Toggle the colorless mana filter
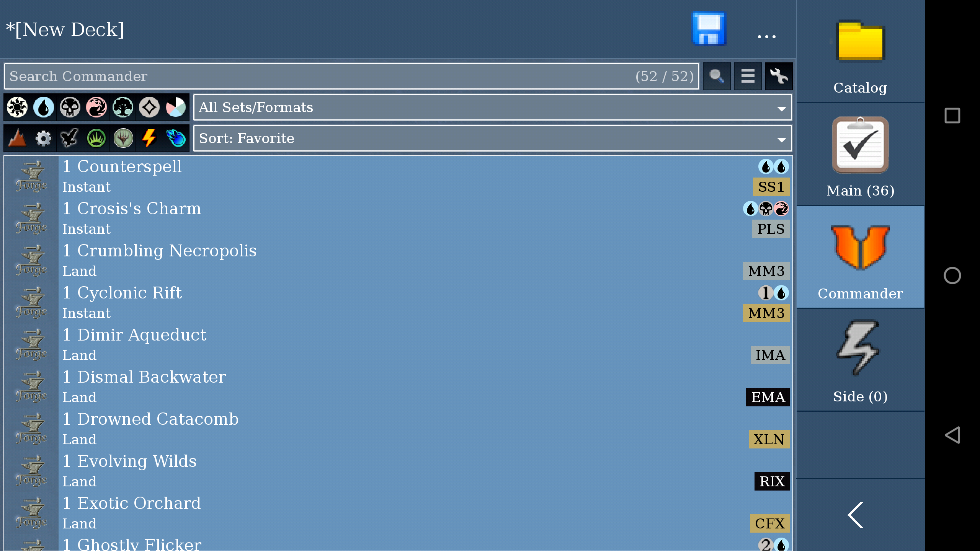Image resolution: width=980 pixels, height=551 pixels. point(149,107)
